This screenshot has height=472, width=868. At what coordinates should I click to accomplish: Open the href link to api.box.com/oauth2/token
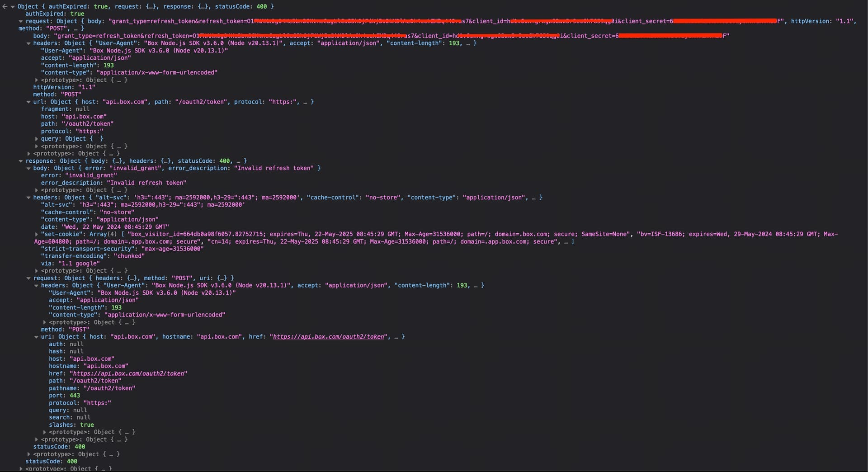(128, 373)
